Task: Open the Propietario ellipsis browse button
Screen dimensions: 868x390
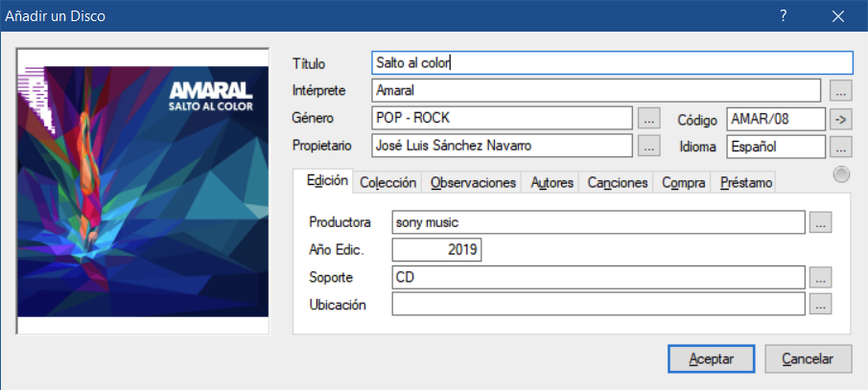Action: [x=649, y=147]
